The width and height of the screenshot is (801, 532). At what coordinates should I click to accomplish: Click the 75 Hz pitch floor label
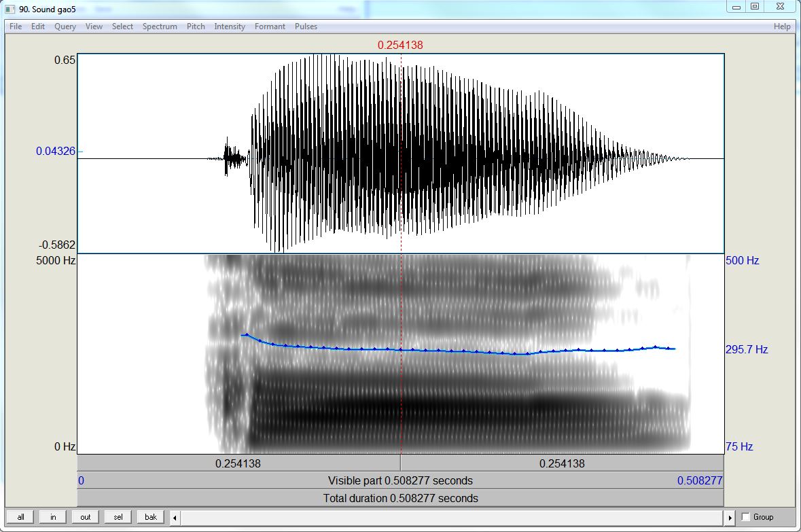[x=739, y=446]
